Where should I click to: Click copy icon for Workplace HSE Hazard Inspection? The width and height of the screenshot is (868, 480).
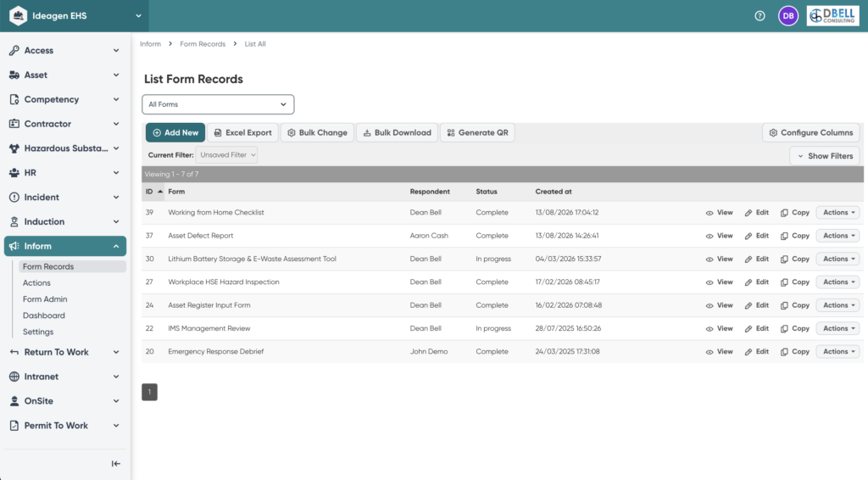point(784,282)
